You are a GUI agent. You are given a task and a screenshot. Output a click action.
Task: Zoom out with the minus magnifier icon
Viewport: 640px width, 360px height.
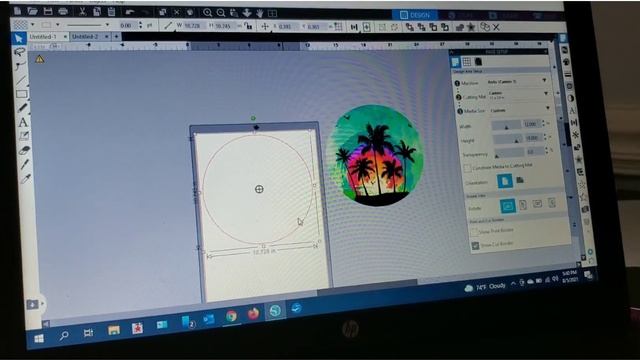[x=221, y=13]
